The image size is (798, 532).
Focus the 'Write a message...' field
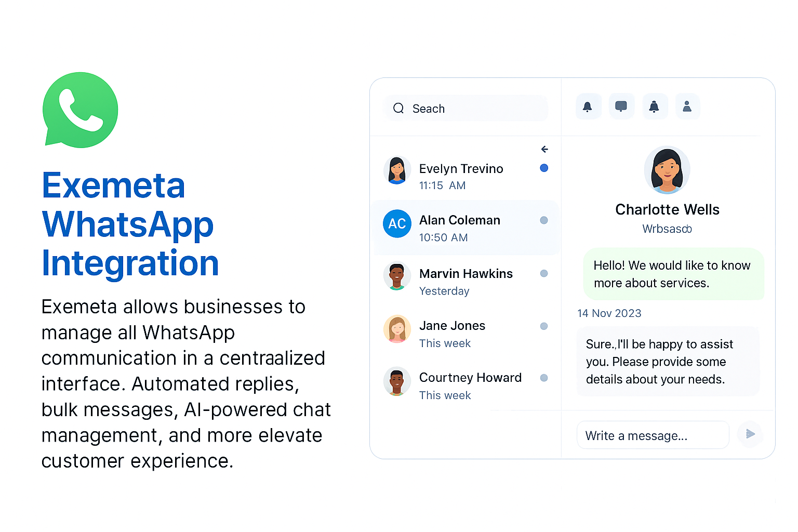point(653,435)
